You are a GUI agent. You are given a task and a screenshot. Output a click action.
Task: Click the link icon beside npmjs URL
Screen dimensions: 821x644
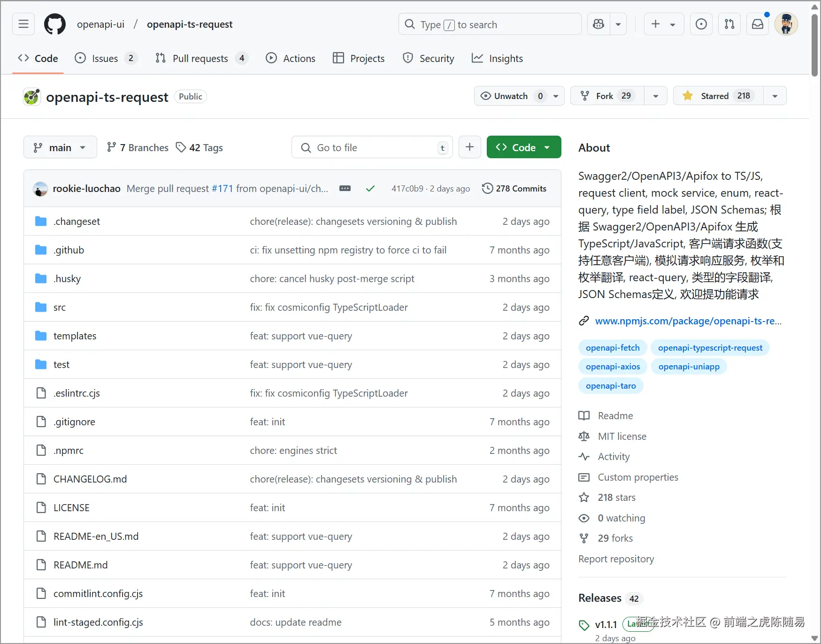point(584,321)
